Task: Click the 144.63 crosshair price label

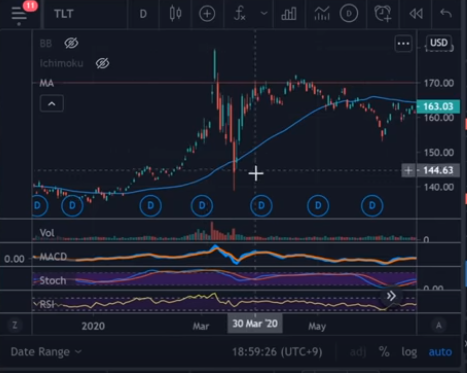Action: (438, 171)
